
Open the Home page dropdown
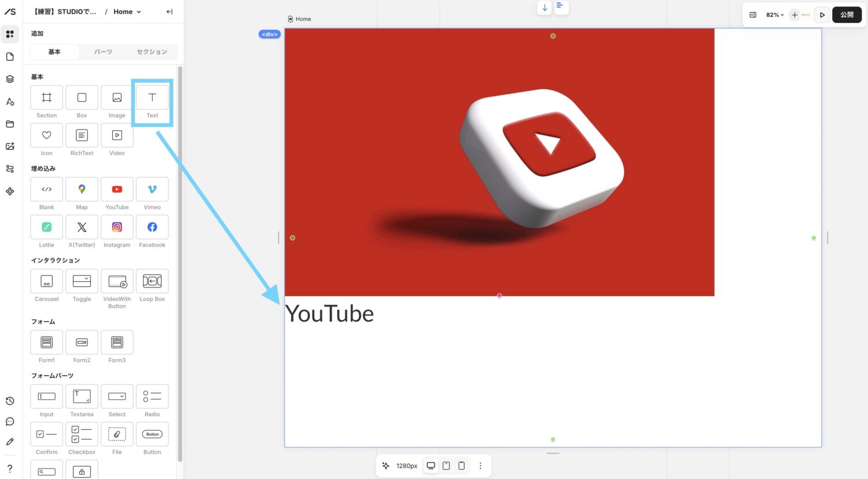click(x=127, y=12)
